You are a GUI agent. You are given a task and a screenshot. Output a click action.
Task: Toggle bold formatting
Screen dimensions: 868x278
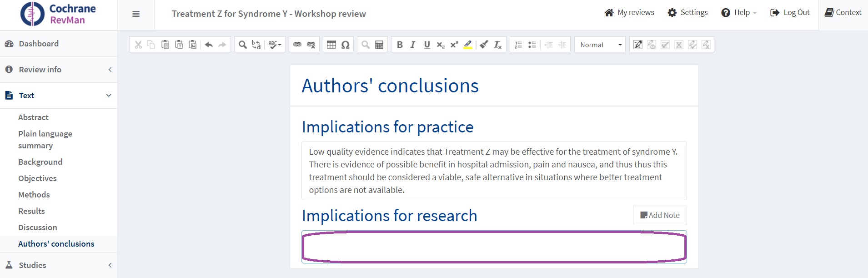coord(400,45)
